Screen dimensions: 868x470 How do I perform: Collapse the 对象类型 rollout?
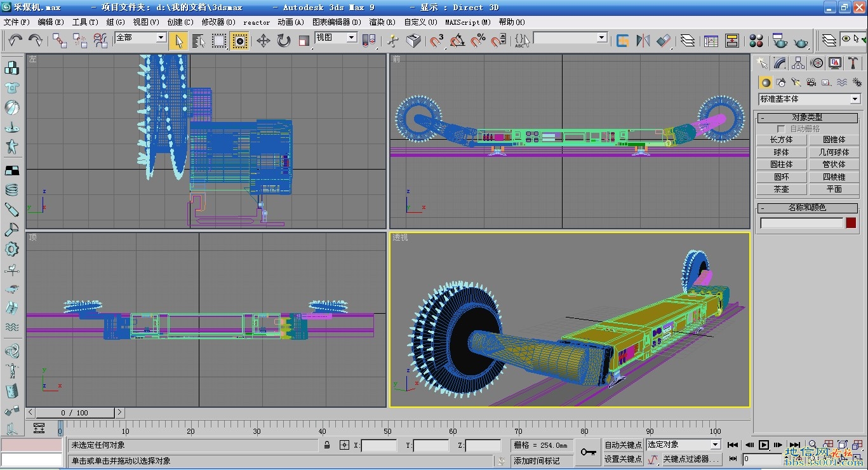[x=807, y=117]
